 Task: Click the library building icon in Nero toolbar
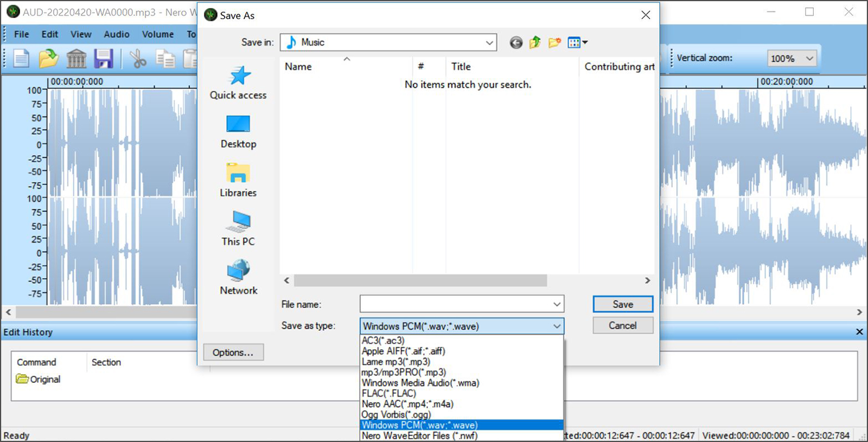pyautogui.click(x=76, y=58)
